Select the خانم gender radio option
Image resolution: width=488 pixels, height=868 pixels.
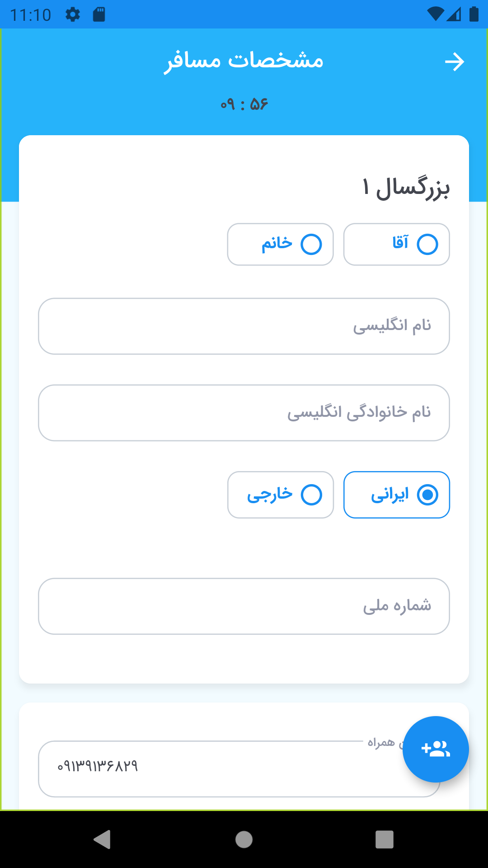[280, 244]
